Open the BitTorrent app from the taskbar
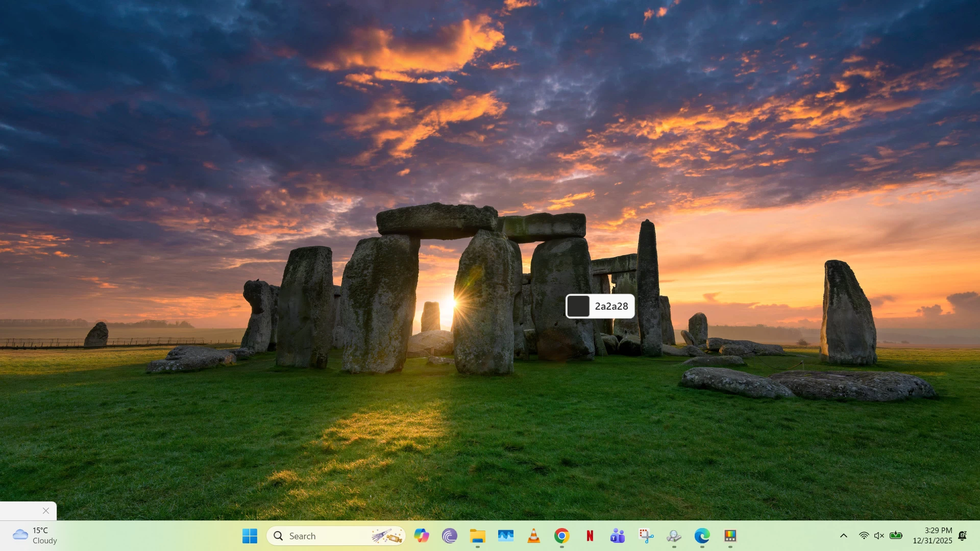Image resolution: width=980 pixels, height=551 pixels. (450, 536)
